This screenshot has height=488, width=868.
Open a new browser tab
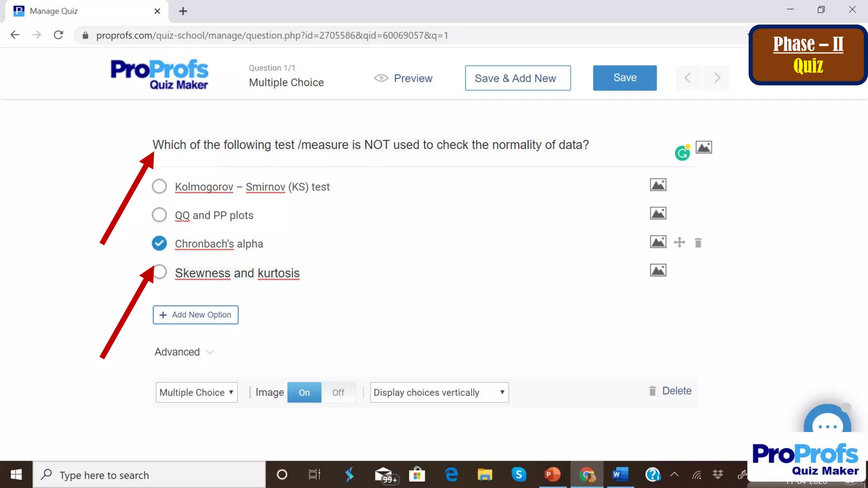(x=183, y=11)
